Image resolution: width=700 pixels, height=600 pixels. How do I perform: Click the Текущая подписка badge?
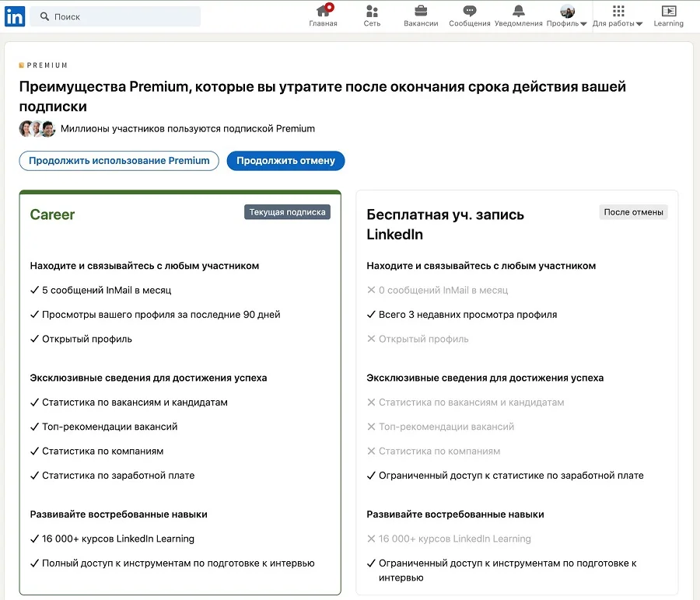pyautogui.click(x=287, y=211)
